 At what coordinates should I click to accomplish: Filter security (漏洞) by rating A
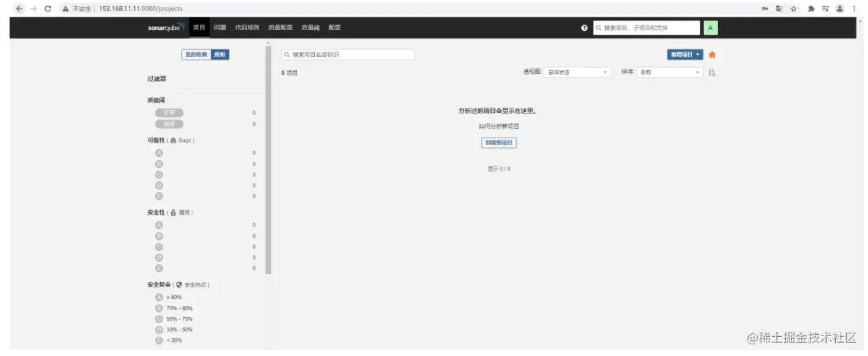[x=159, y=225]
